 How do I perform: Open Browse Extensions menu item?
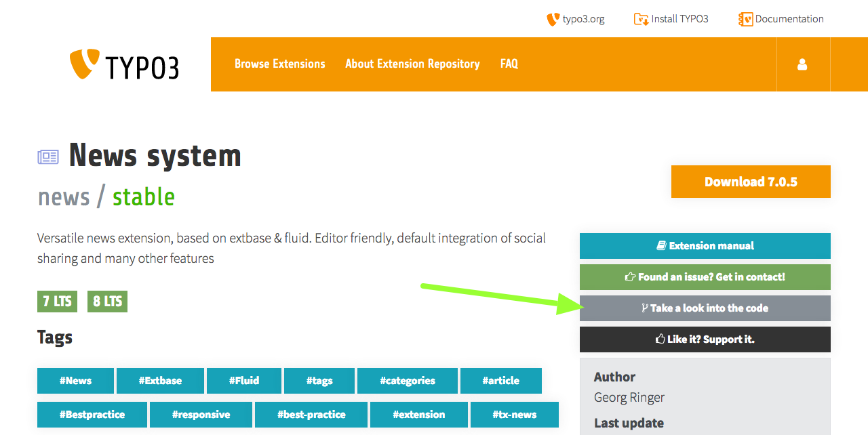[280, 64]
